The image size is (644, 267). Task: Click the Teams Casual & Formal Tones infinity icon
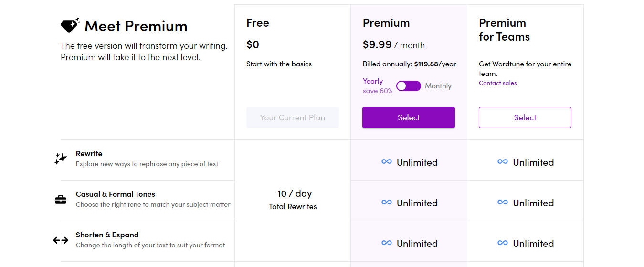[503, 203]
